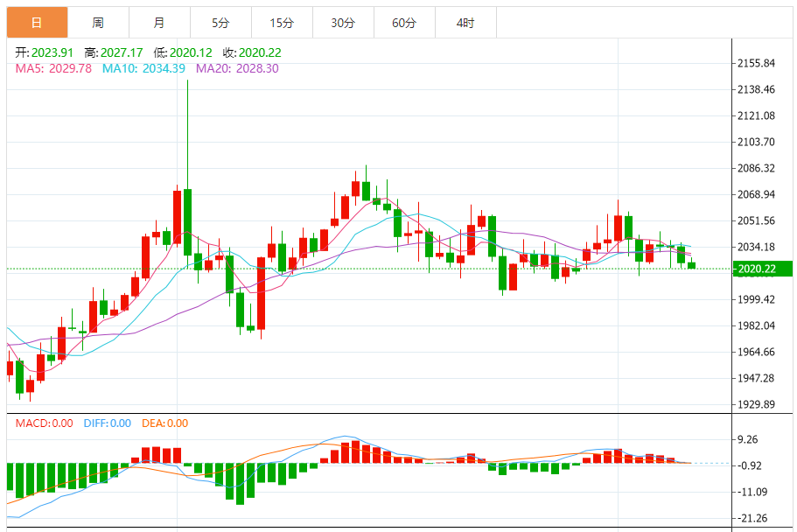Switch to the 月 monthly tab
This screenshot has height=532, width=797.
(x=159, y=23)
